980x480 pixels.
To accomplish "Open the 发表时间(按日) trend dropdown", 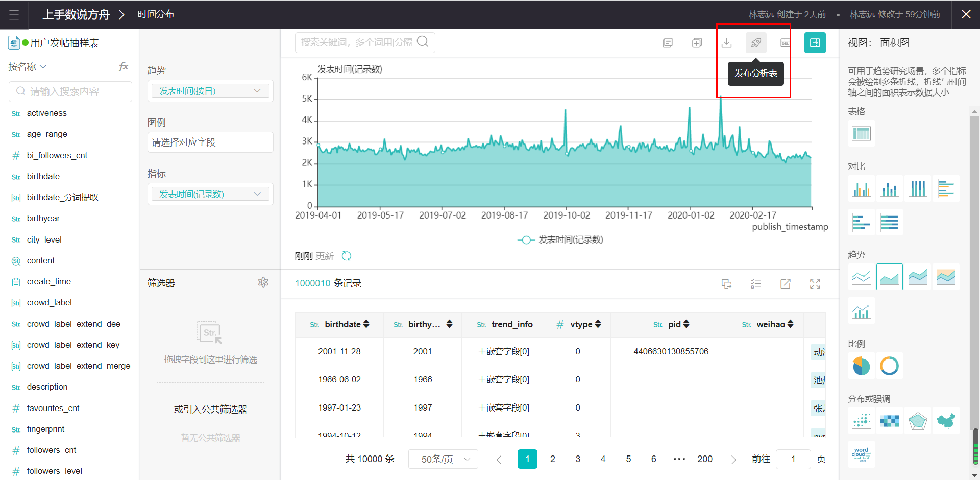I will point(210,91).
